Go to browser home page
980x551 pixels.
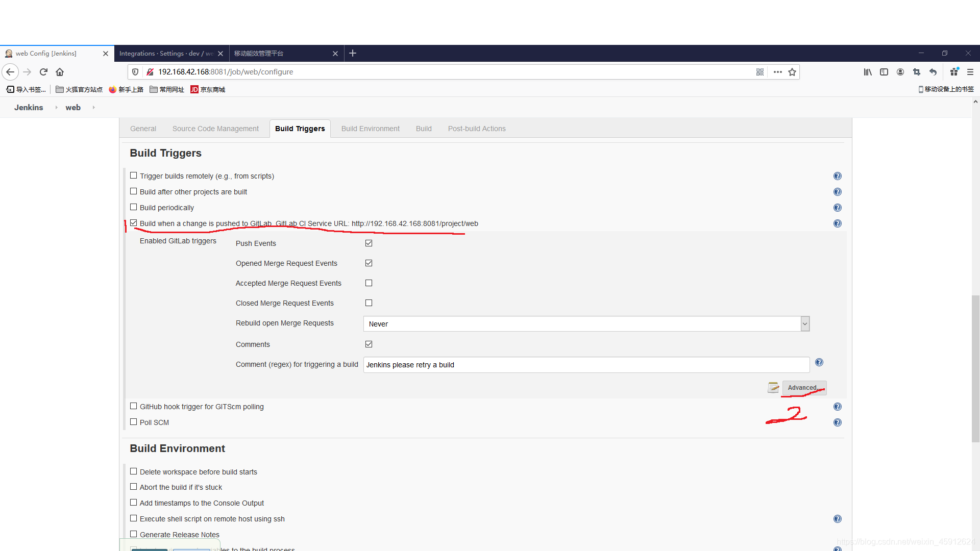(60, 72)
